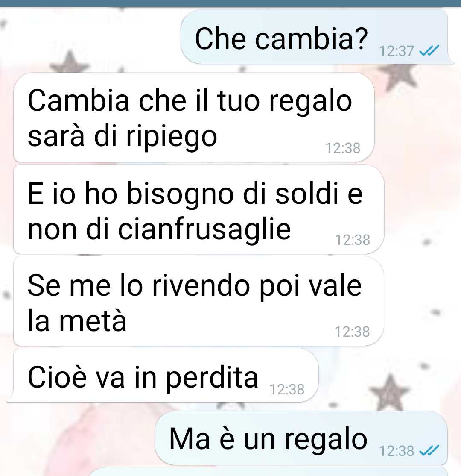Screen dimensions: 461x476
Task: Click the word "ripiego" in the message
Action: pos(172,137)
